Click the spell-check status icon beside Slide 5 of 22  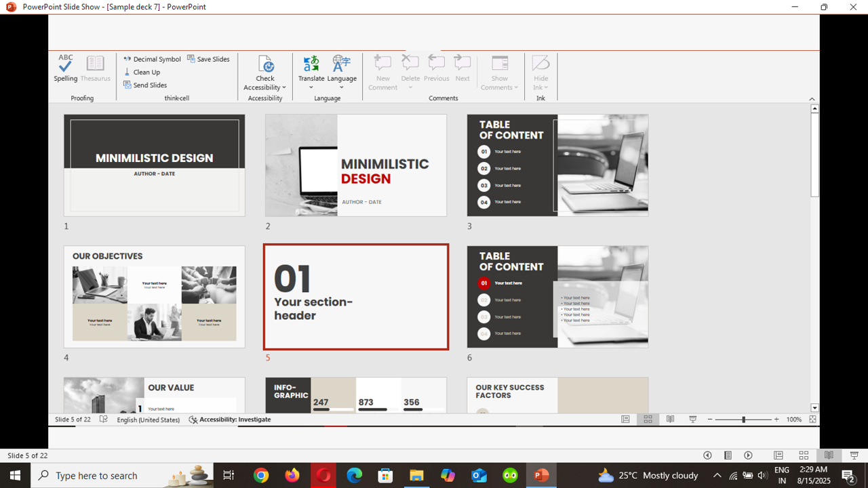(104, 420)
